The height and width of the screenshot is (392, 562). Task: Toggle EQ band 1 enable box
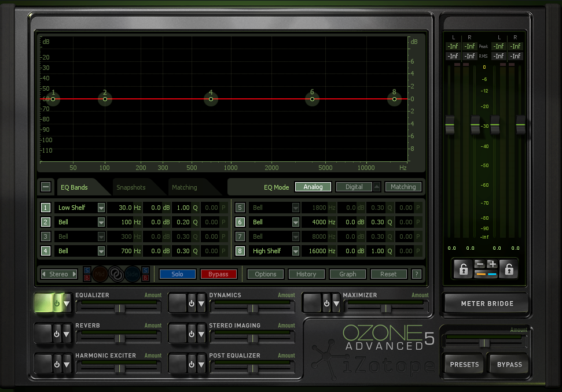46,208
